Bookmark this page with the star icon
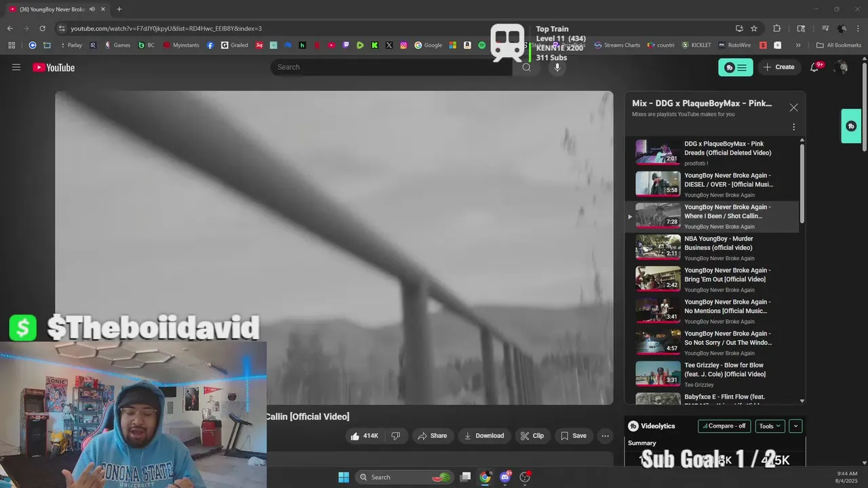The height and width of the screenshot is (488, 868). coord(754,28)
